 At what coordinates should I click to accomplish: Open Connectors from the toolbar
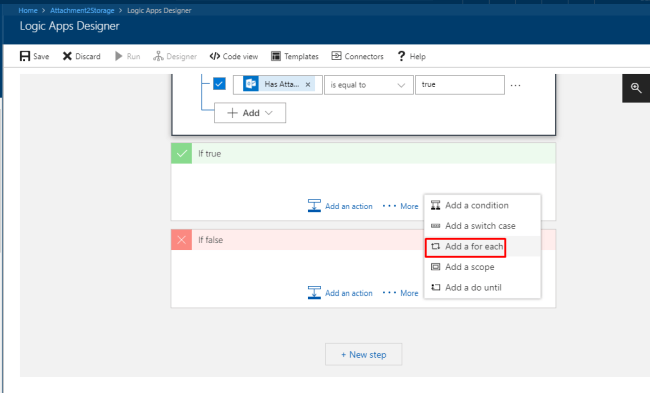coord(357,56)
